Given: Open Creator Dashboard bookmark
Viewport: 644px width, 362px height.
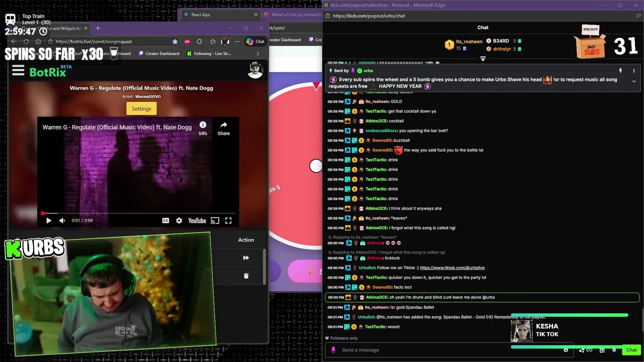Looking at the screenshot, I should click(x=158, y=53).
